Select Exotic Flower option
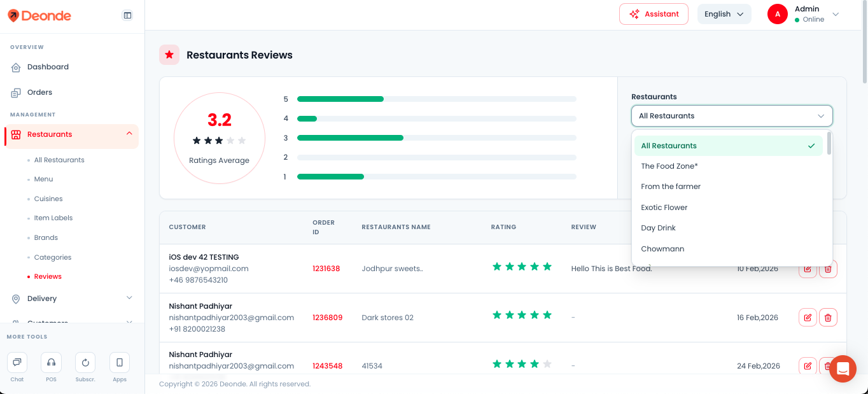The height and width of the screenshot is (394, 868). pos(729,208)
